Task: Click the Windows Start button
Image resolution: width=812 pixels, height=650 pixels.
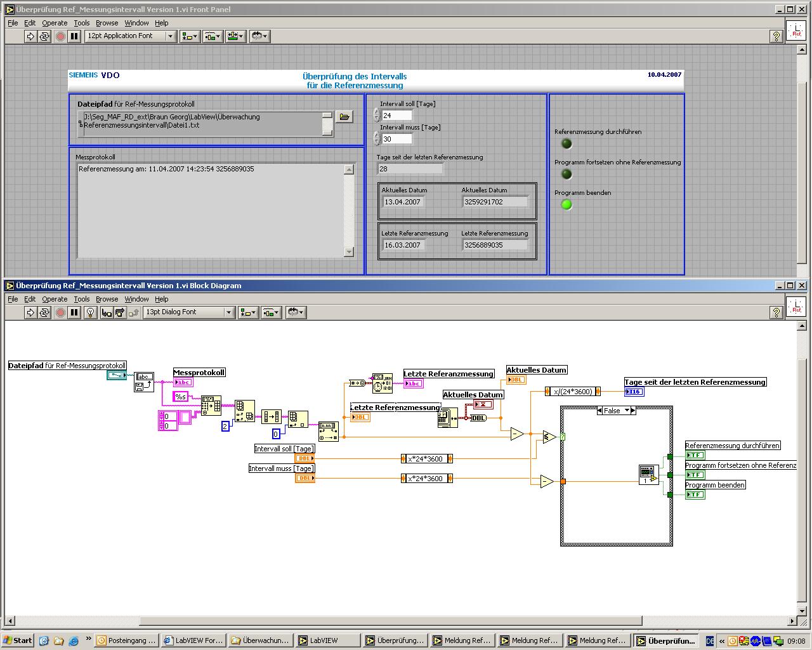Action: coord(18,640)
